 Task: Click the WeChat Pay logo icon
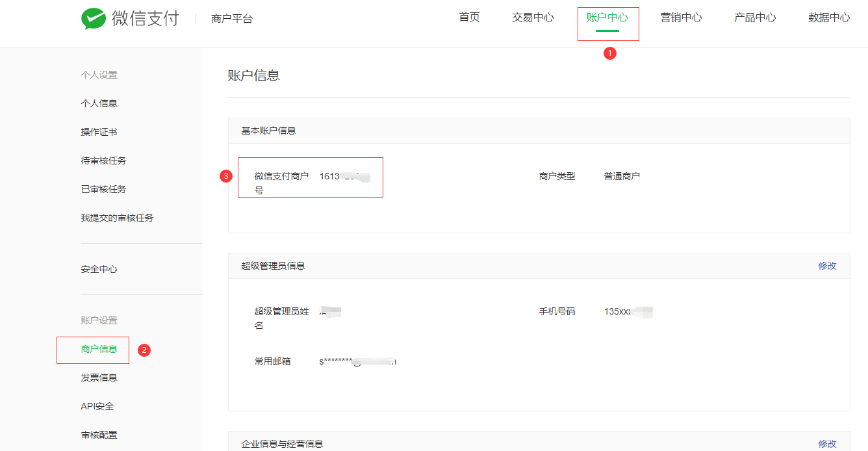[x=94, y=18]
